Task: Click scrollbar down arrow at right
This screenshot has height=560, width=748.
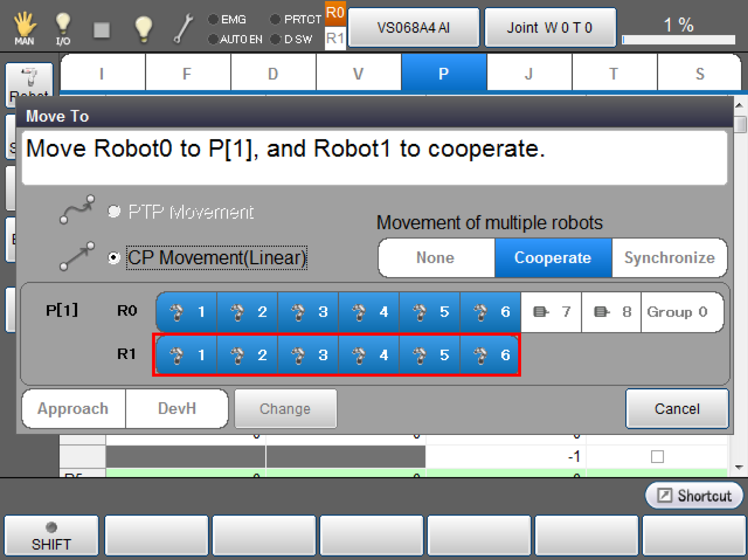Action: point(739,467)
